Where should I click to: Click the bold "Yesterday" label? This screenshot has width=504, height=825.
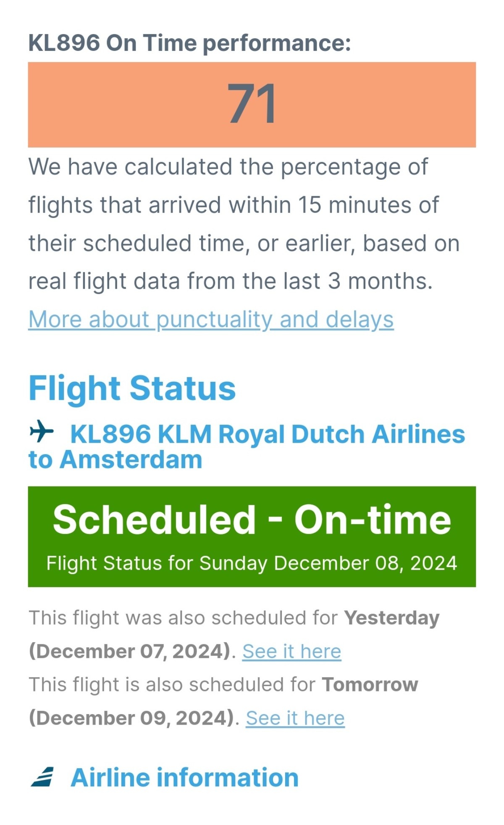pos(391,618)
